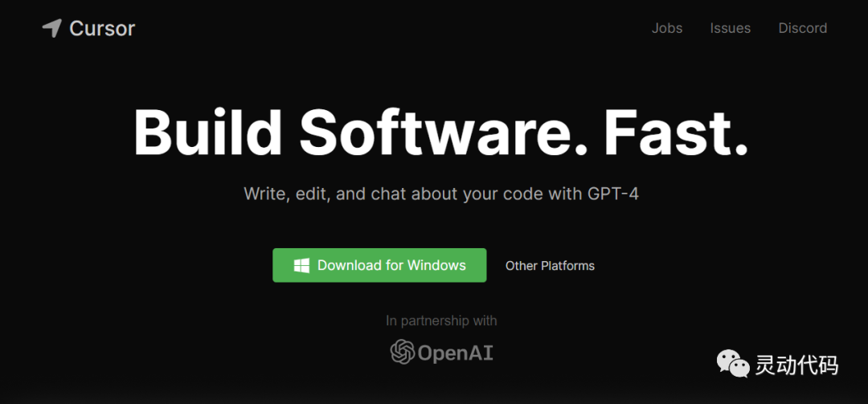868x404 pixels.
Task: Click Download for Windows button
Action: (x=379, y=265)
